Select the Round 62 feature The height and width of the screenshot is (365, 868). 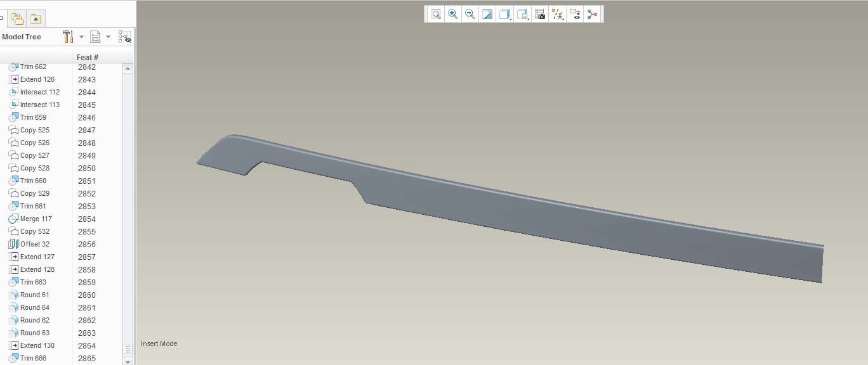pos(29,320)
